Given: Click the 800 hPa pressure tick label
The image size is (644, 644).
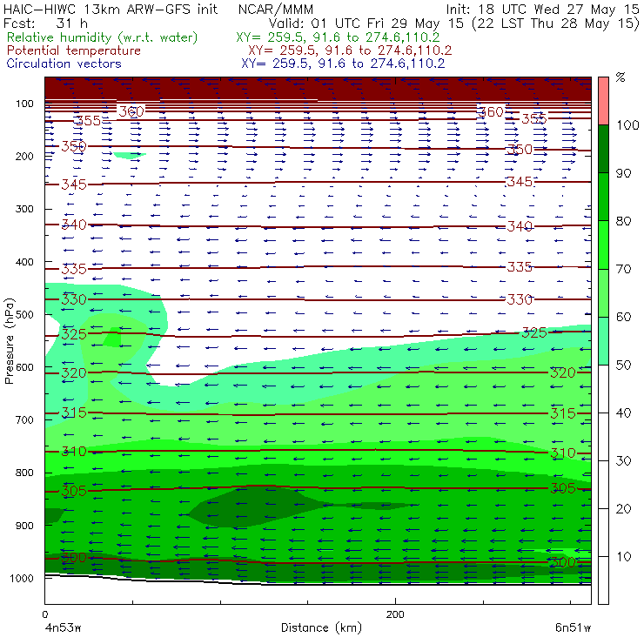Looking at the screenshot, I should coord(24,473).
